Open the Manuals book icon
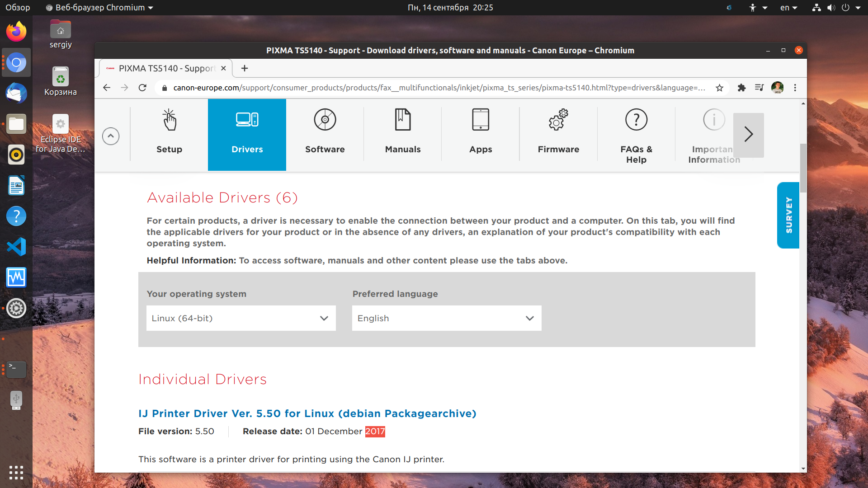This screenshot has width=868, height=488. point(402,120)
